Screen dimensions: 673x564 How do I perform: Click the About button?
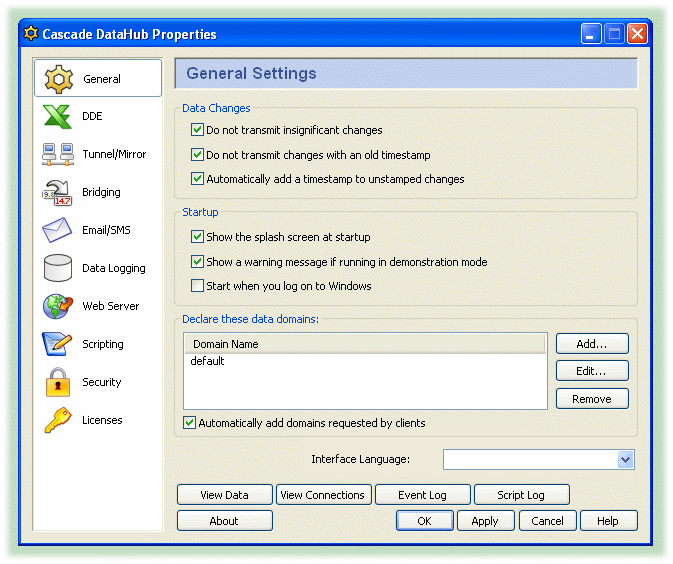pos(224,521)
